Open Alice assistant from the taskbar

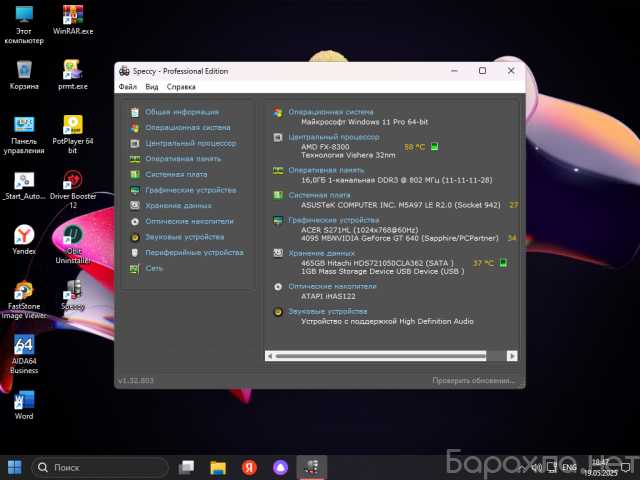pos(280,468)
